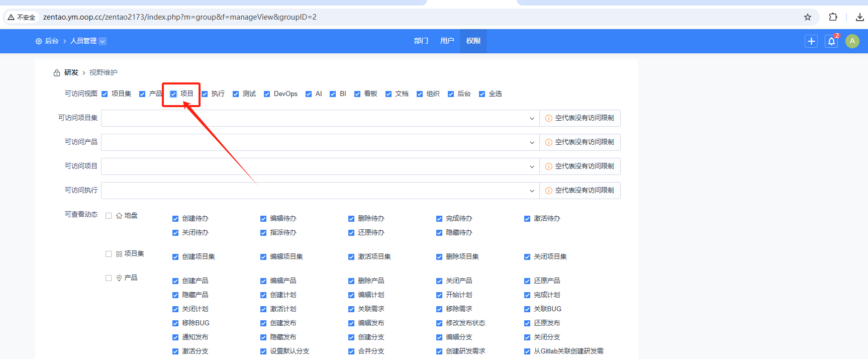Toggle the 项目 view checkbox
Image resolution: width=868 pixels, height=359 pixels.
[173, 94]
